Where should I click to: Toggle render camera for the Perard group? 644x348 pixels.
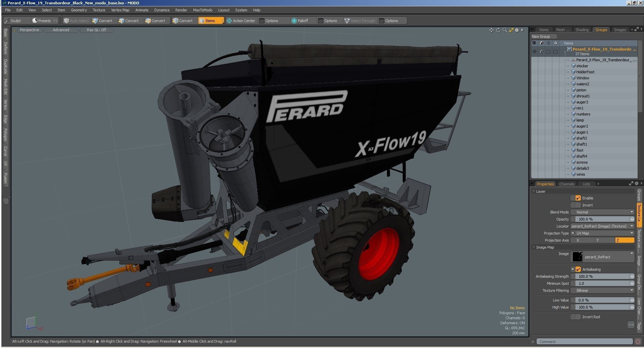pyautogui.click(x=541, y=52)
